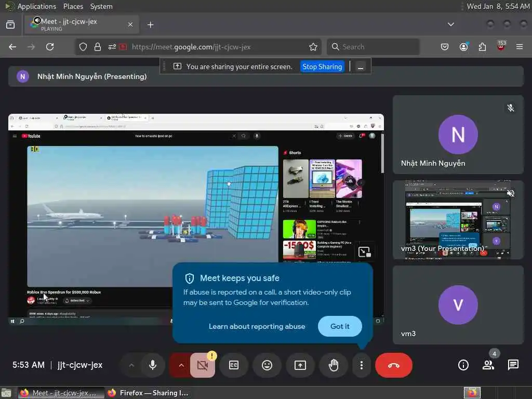Click the picture-in-picture icon on presentation
Screen dimensions: 532x399
[364, 252]
